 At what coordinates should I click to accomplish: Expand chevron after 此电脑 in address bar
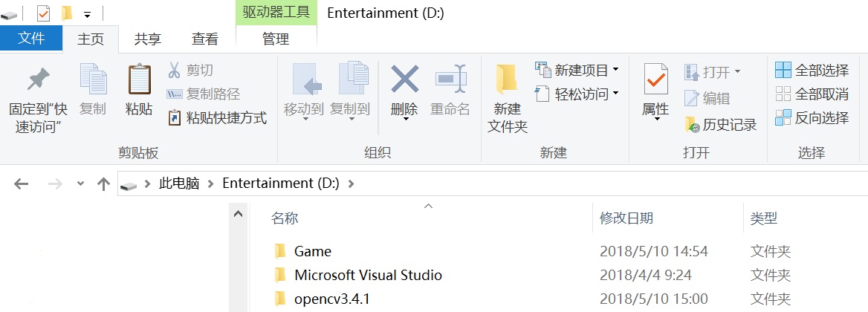click(x=210, y=183)
